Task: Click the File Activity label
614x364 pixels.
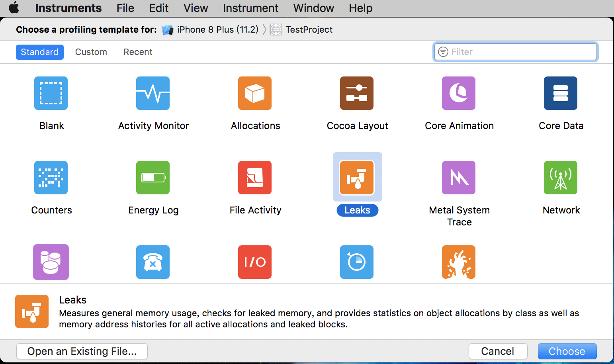Action: point(256,210)
